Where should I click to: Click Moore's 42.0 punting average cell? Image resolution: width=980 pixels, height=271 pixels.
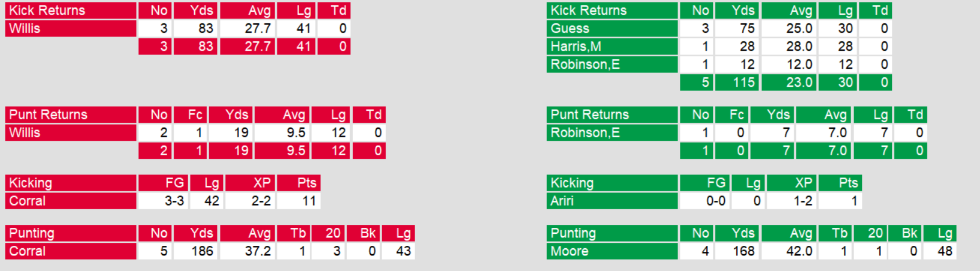(788, 251)
